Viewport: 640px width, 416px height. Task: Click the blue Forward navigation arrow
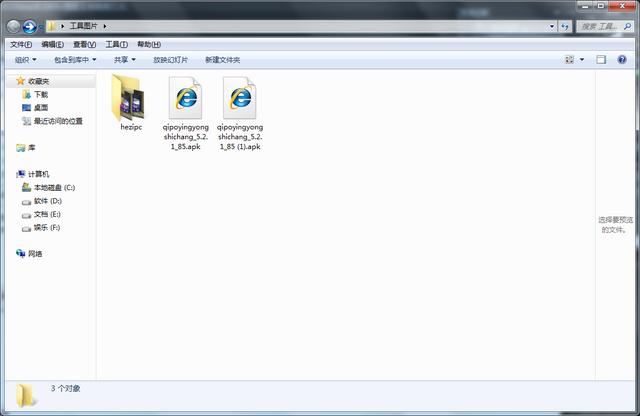coord(29,27)
